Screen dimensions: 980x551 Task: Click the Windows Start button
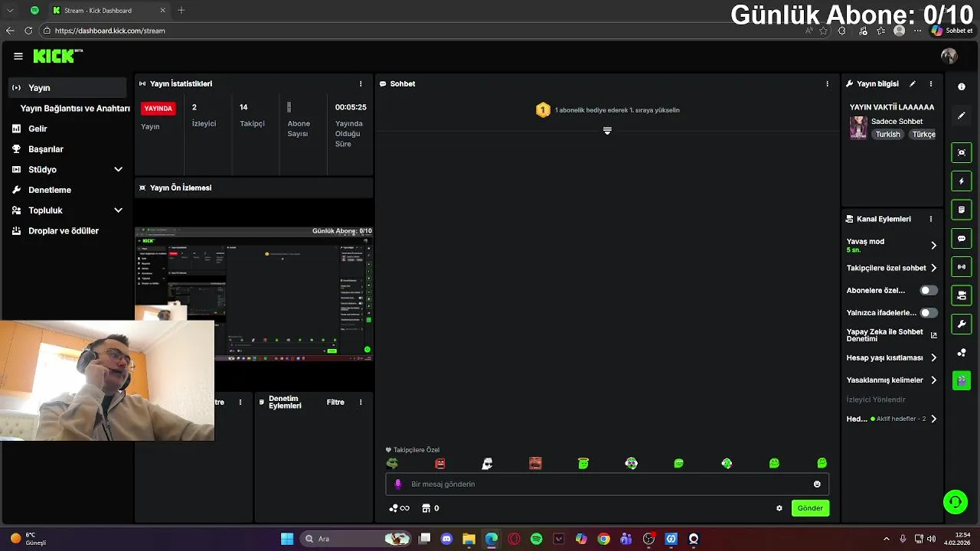(x=287, y=539)
